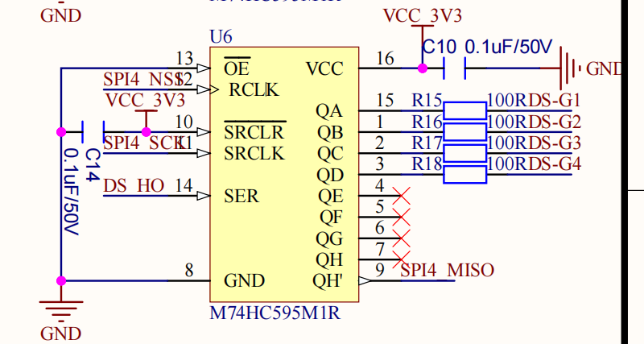This screenshot has width=644, height=344.
Task: Click the DS-G2 net label
Action: pyautogui.click(x=555, y=122)
